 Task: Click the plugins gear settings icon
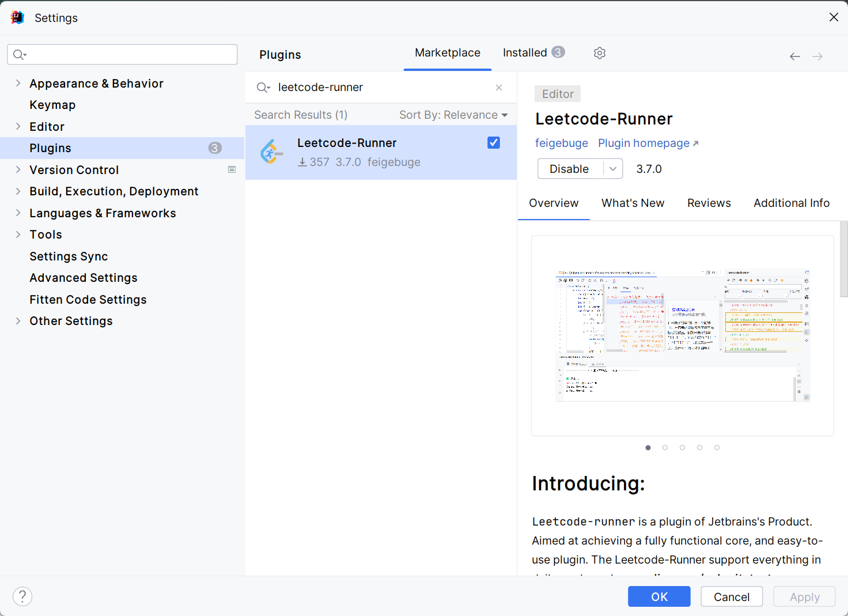point(600,53)
